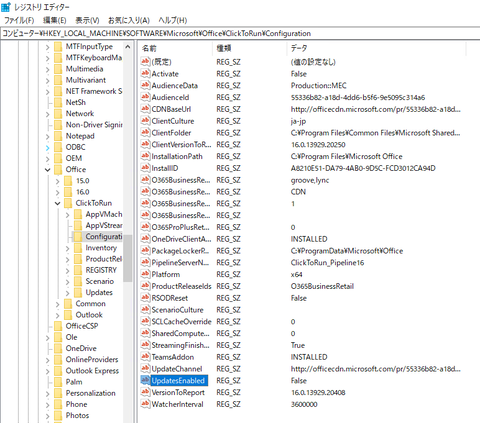Open the お気に入り(A) menu

tap(129, 20)
